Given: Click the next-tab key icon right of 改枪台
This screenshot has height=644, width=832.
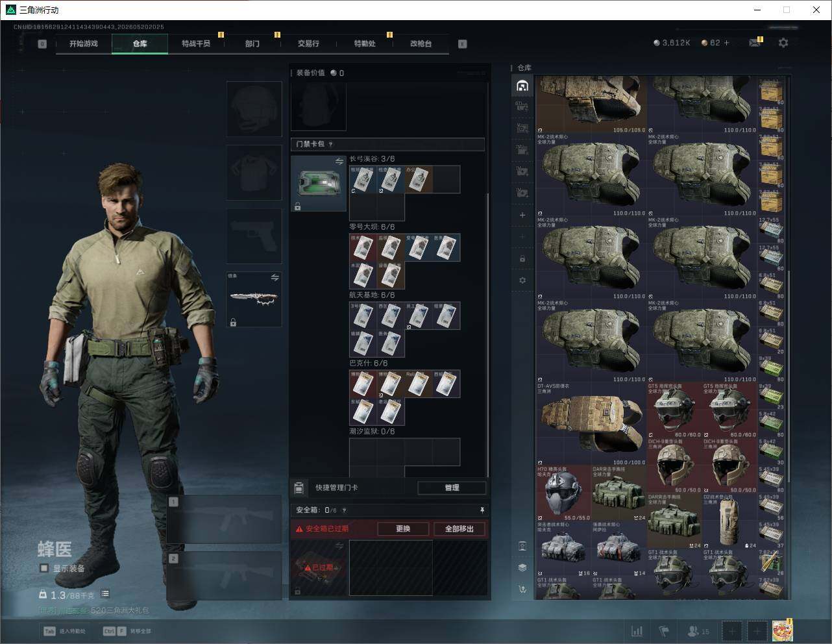Looking at the screenshot, I should (x=463, y=44).
